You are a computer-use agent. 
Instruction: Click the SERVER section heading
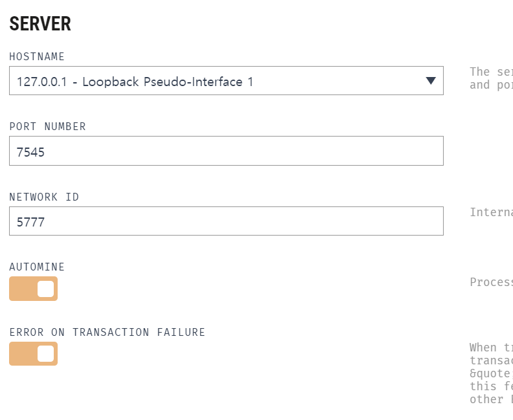click(40, 24)
